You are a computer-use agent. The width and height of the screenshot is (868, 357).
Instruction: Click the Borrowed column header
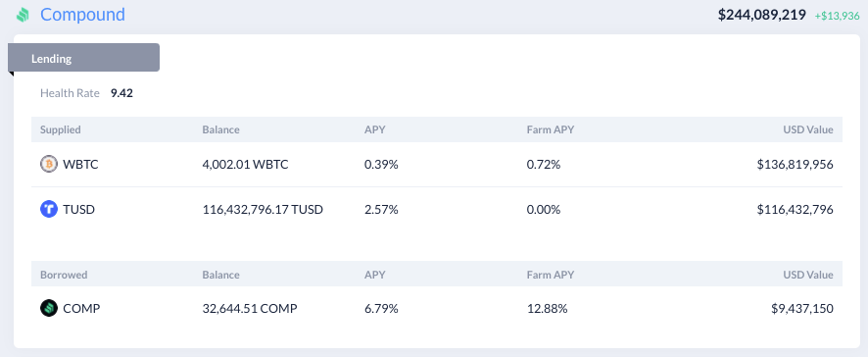click(x=64, y=275)
